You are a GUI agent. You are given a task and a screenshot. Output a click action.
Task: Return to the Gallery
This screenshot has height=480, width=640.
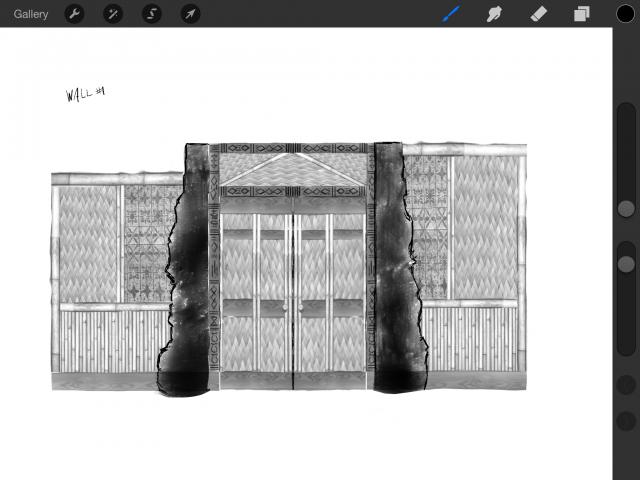pos(31,14)
